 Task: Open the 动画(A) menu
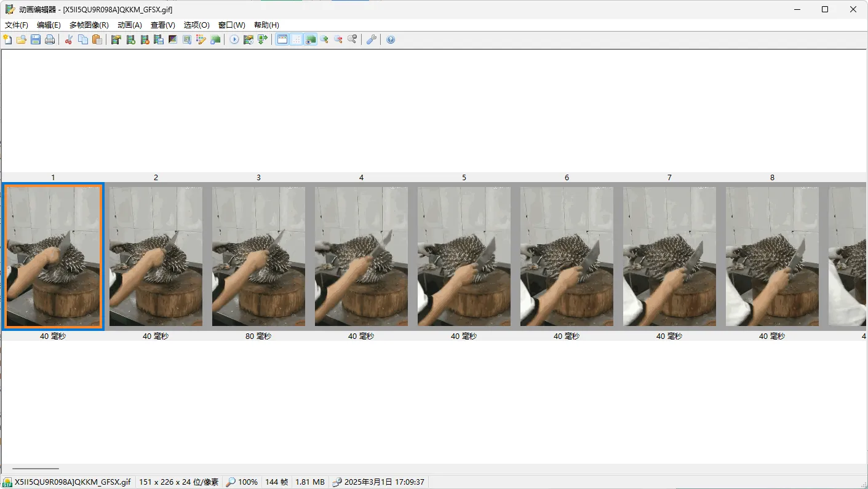(130, 25)
